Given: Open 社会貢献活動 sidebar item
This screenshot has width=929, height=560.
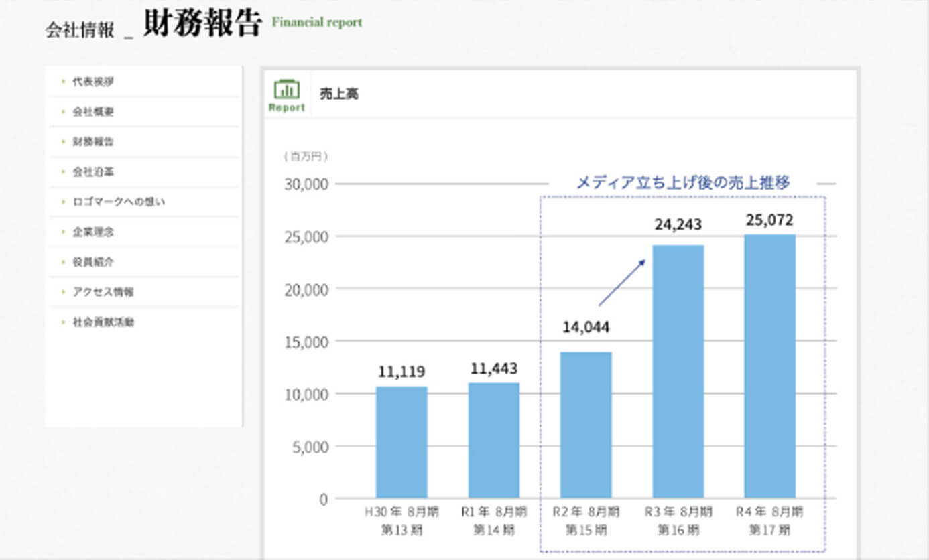Looking at the screenshot, I should coord(103,322).
